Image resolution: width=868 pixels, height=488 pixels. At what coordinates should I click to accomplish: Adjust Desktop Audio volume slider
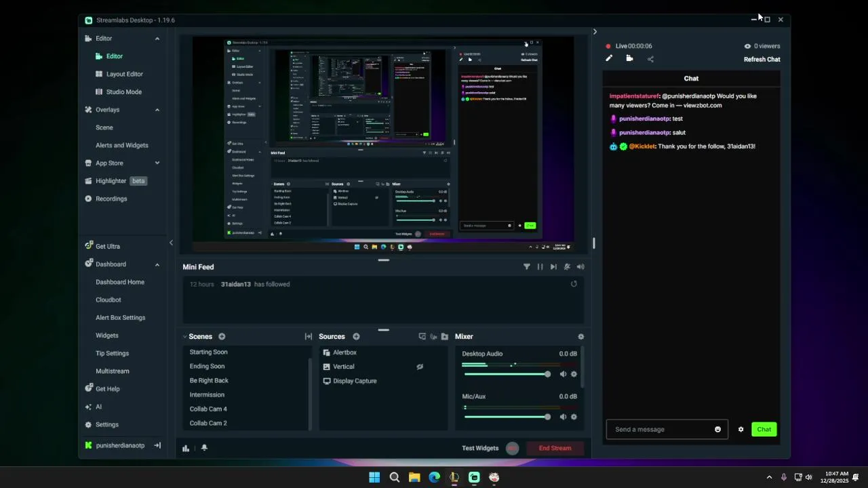pyautogui.click(x=507, y=374)
